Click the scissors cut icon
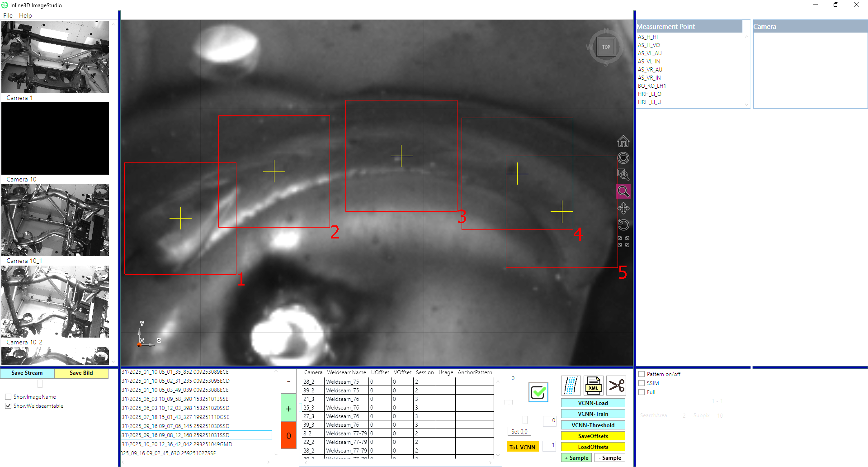This screenshot has width=868, height=467. [x=616, y=386]
